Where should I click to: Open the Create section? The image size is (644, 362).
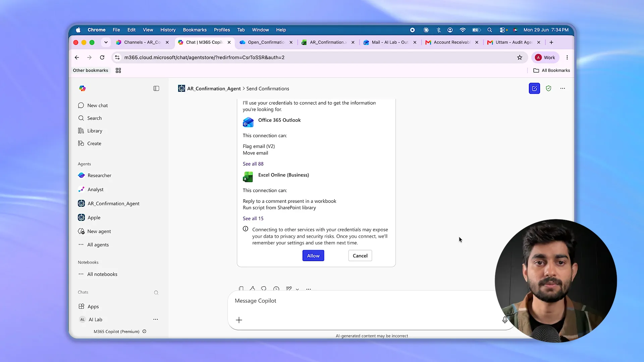point(90,143)
